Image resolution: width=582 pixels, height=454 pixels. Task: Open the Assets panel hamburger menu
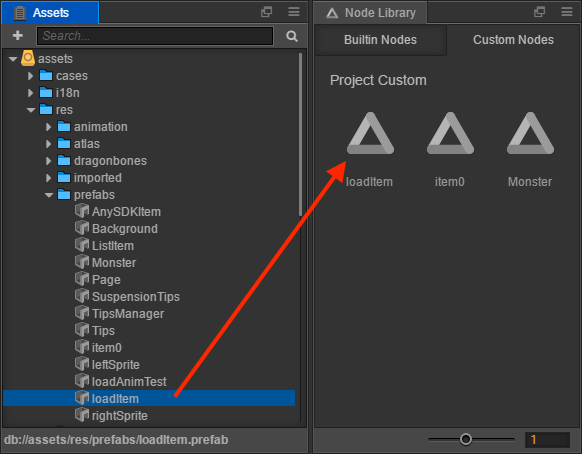tap(294, 12)
